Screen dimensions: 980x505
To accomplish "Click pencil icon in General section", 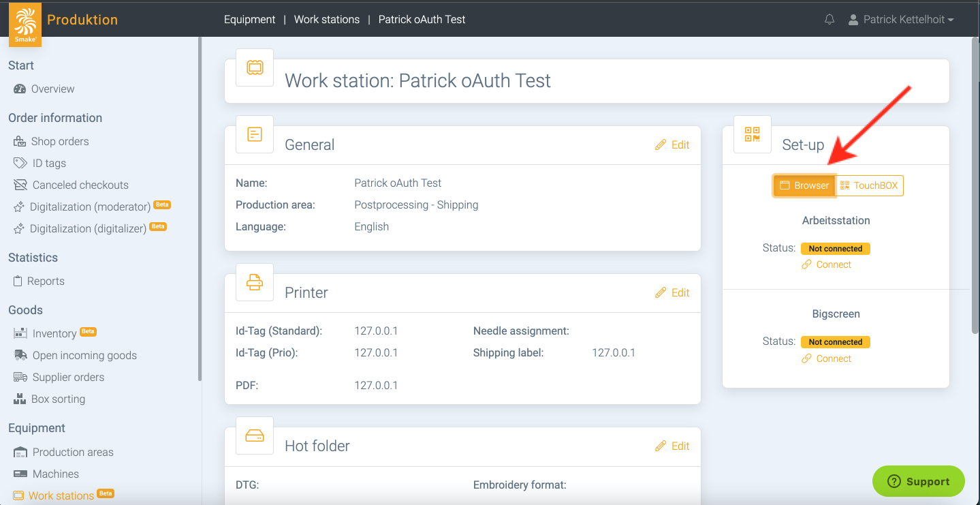I will pos(661,145).
